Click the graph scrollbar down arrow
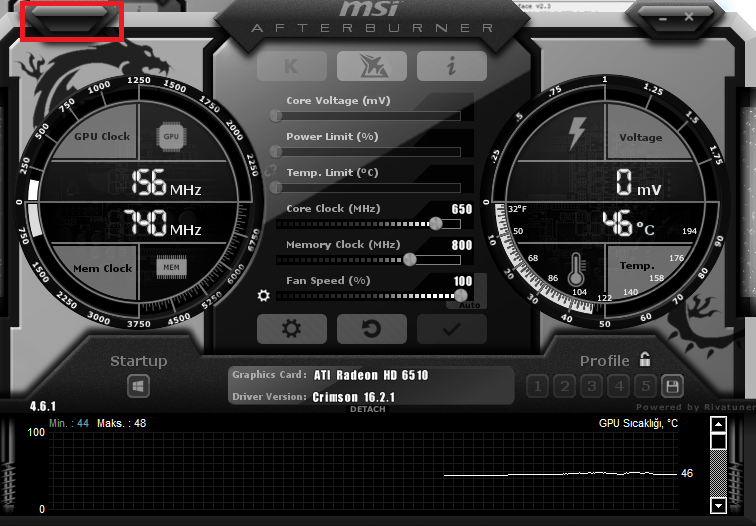The width and height of the screenshot is (756, 526). [718, 506]
